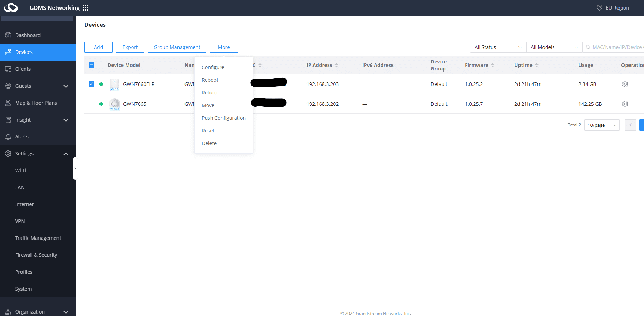Uncheck the GWN7660ELR device checkbox
This screenshot has width=644, height=316.
point(91,84)
